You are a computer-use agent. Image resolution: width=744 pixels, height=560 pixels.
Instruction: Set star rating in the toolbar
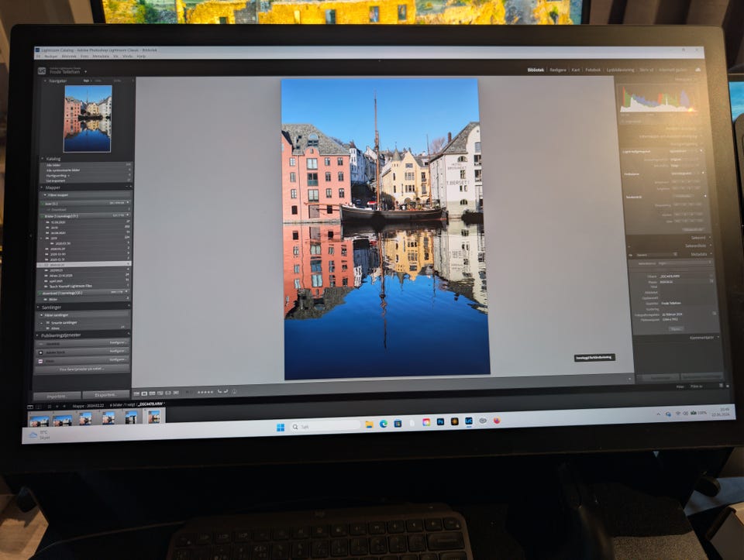(205, 392)
